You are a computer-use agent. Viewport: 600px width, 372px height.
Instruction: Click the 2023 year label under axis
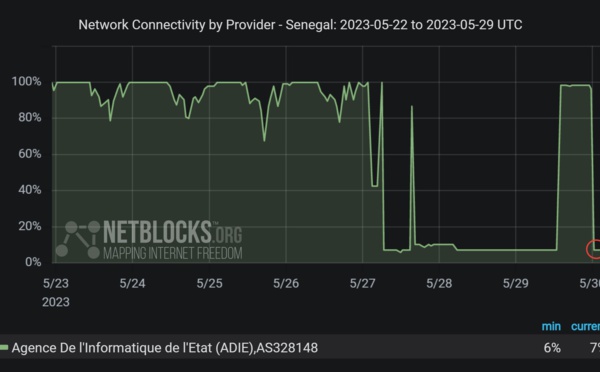point(56,302)
